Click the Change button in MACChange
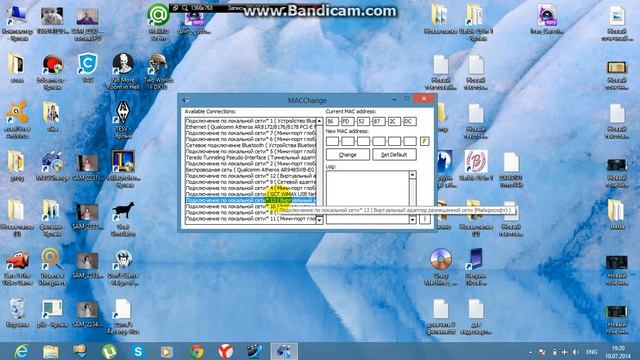This screenshot has height=360, width=640. click(x=348, y=155)
